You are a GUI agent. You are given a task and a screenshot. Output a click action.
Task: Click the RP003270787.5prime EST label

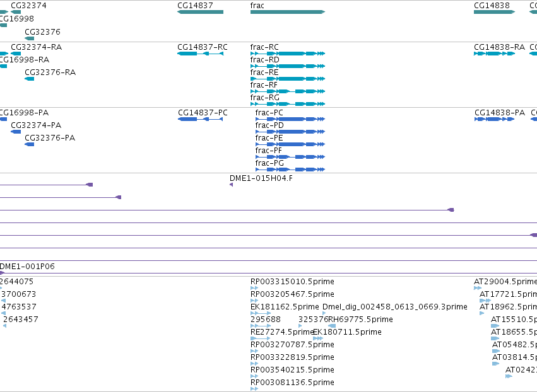pos(292,345)
